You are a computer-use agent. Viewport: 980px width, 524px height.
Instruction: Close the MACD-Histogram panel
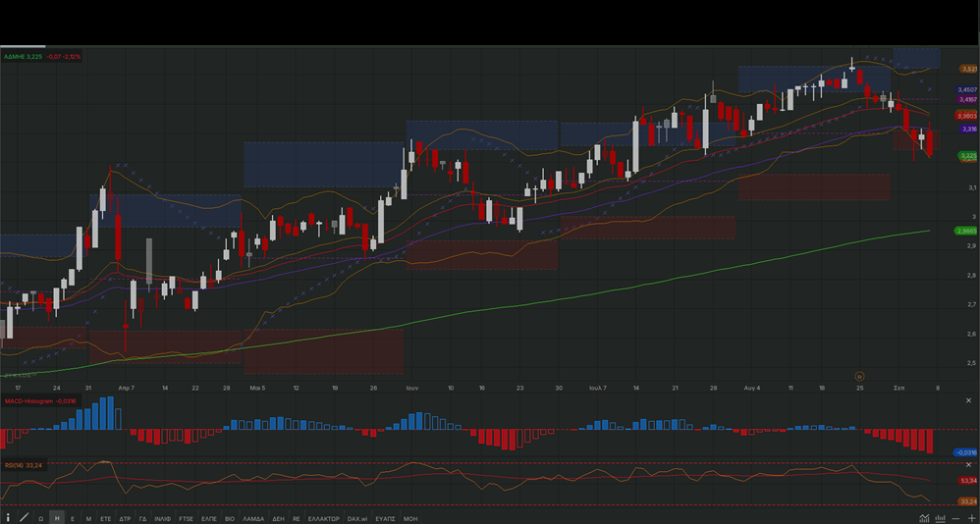(x=969, y=401)
